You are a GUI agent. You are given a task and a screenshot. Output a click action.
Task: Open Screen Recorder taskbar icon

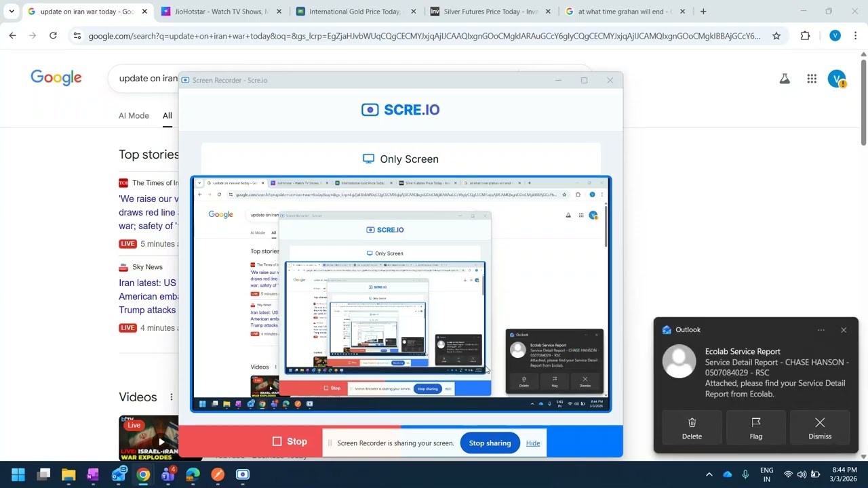[242, 474]
